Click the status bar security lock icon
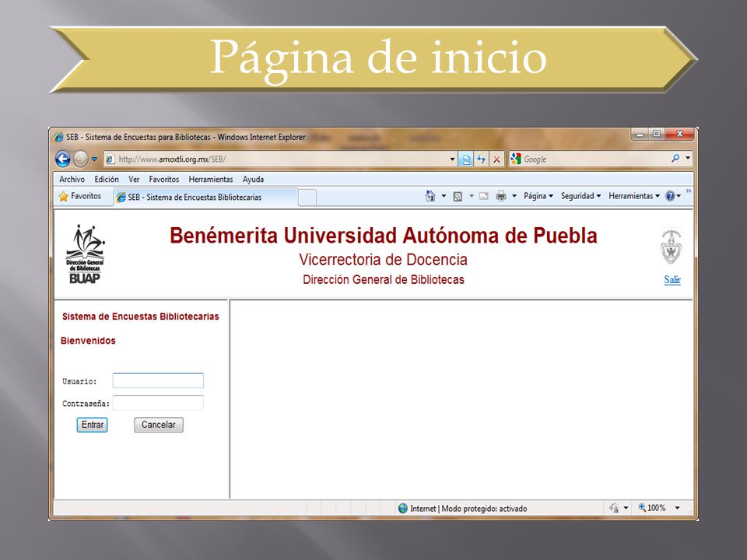This screenshot has height=560, width=747. pos(614,508)
